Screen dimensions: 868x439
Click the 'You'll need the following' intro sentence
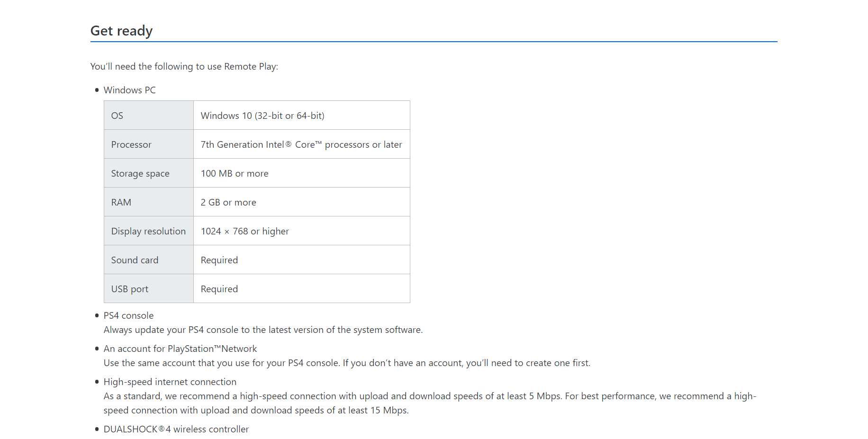click(x=184, y=67)
